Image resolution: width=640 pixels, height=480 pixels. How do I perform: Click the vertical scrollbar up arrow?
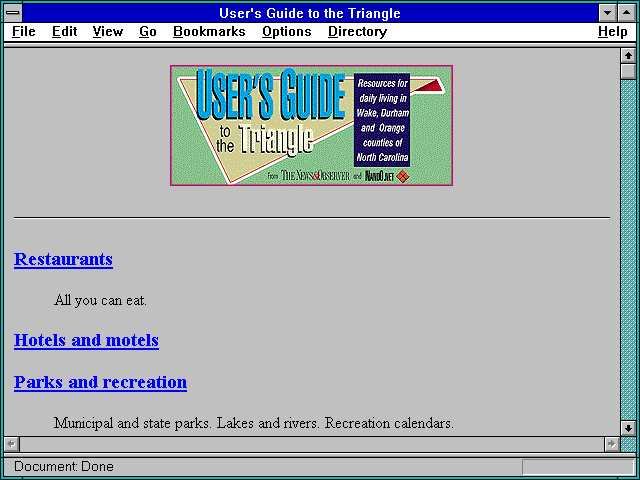pos(628,56)
